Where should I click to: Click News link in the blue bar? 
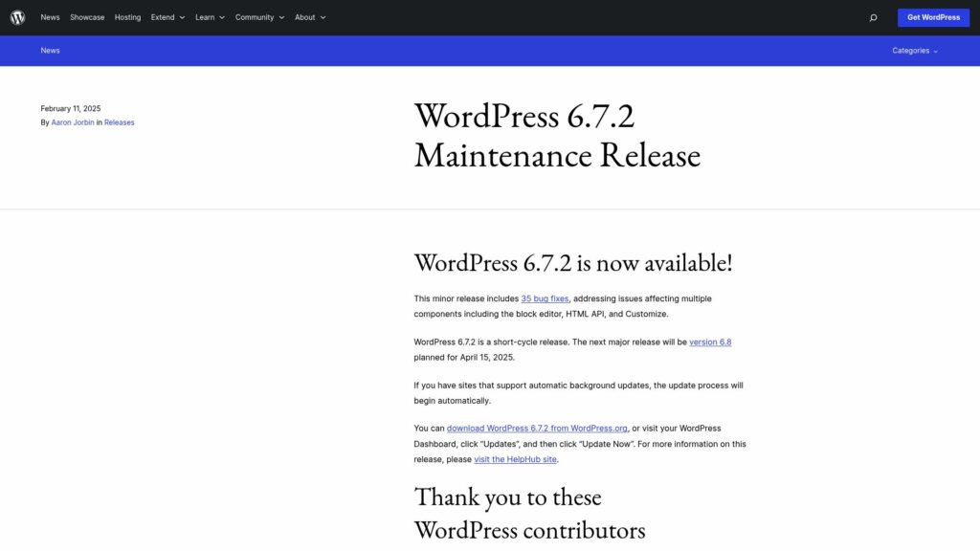50,51
